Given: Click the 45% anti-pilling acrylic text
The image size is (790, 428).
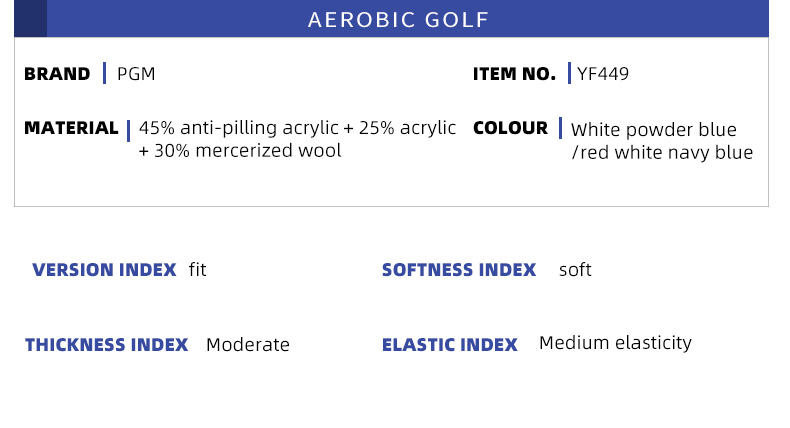Looking at the screenshot, I should pyautogui.click(x=238, y=128).
